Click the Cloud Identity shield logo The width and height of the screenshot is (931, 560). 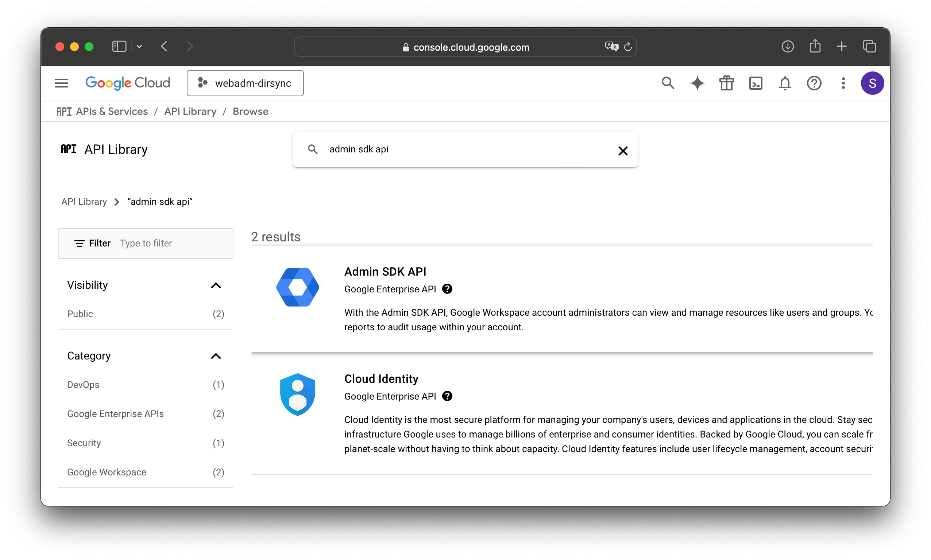297,394
